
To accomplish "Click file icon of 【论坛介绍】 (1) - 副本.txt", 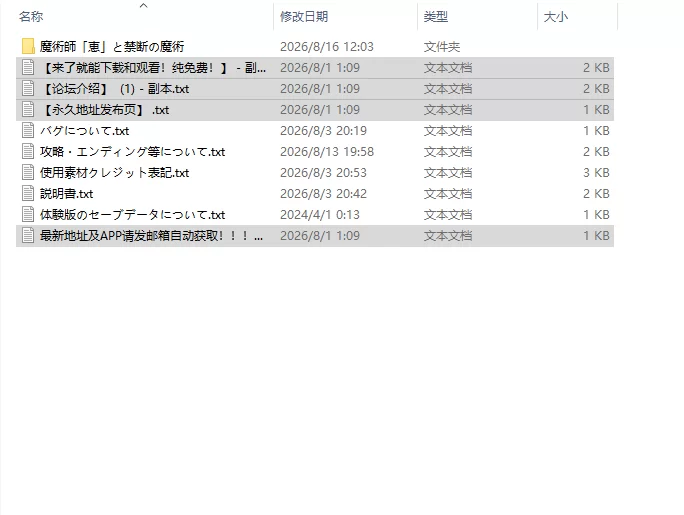I will [28, 89].
